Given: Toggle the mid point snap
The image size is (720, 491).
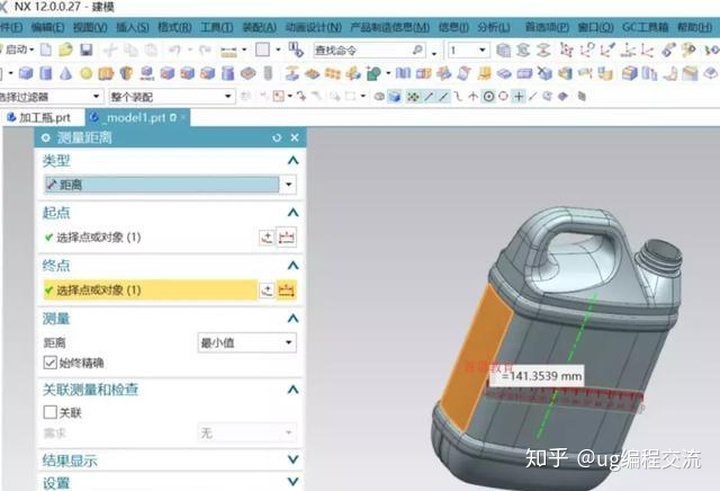Looking at the screenshot, I should click(444, 96).
